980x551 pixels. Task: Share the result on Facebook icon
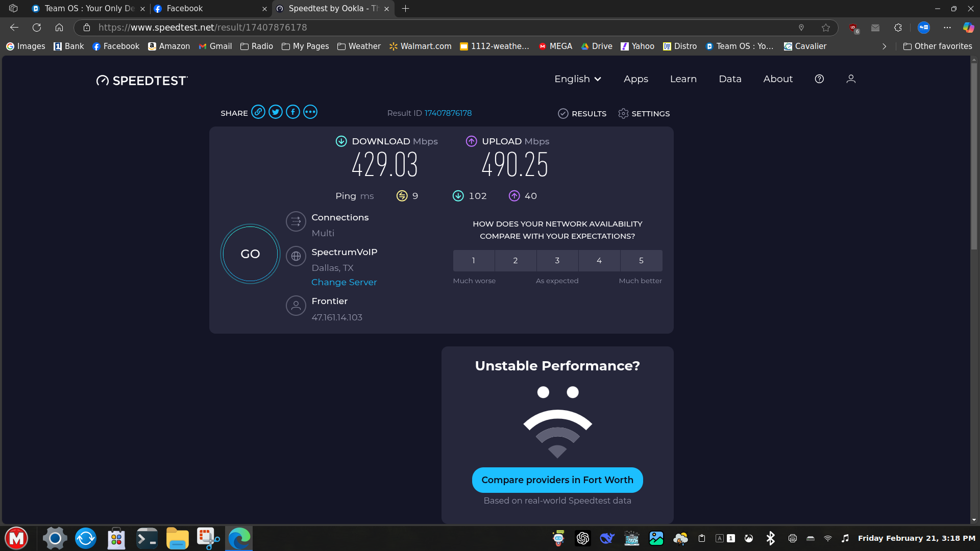(x=293, y=112)
